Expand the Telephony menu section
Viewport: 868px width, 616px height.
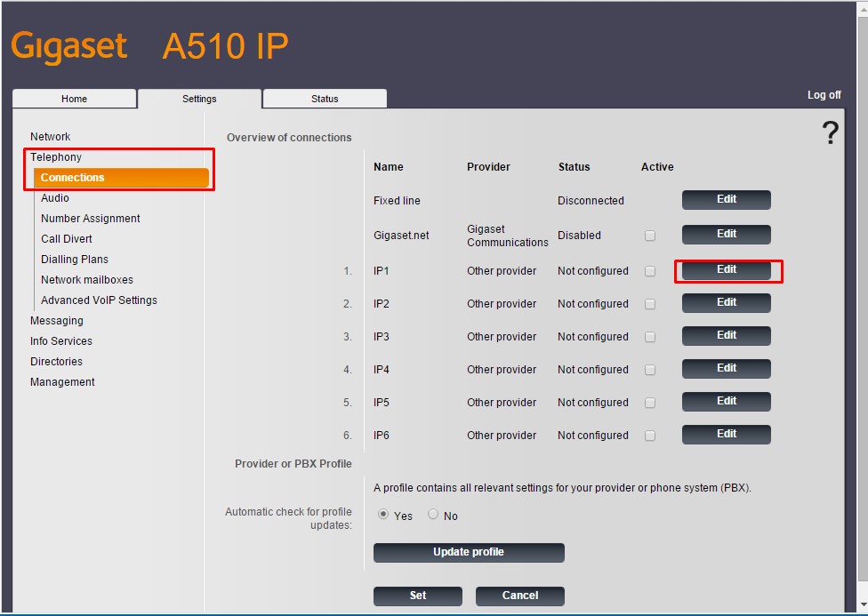point(56,157)
